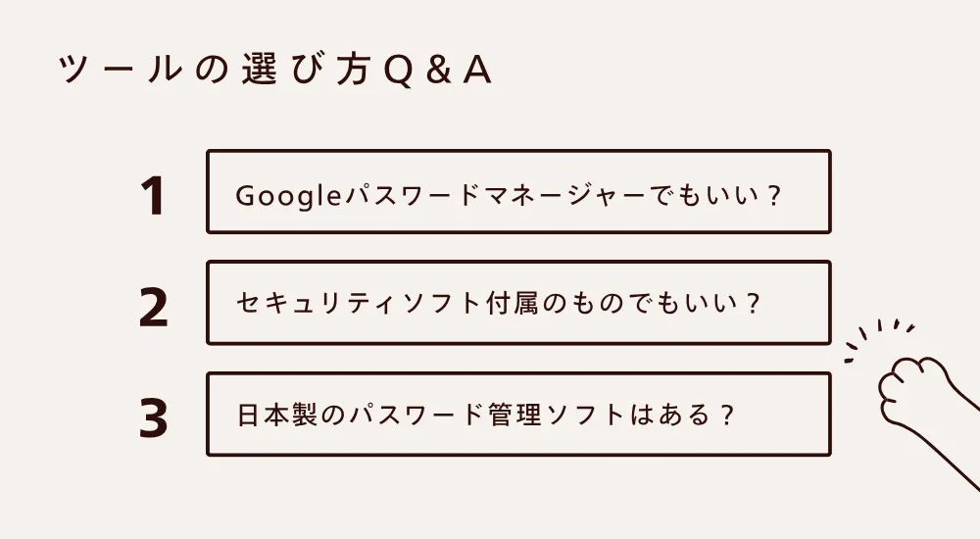Click the large number 3
This screenshot has height=539, width=980.
pyautogui.click(x=153, y=417)
